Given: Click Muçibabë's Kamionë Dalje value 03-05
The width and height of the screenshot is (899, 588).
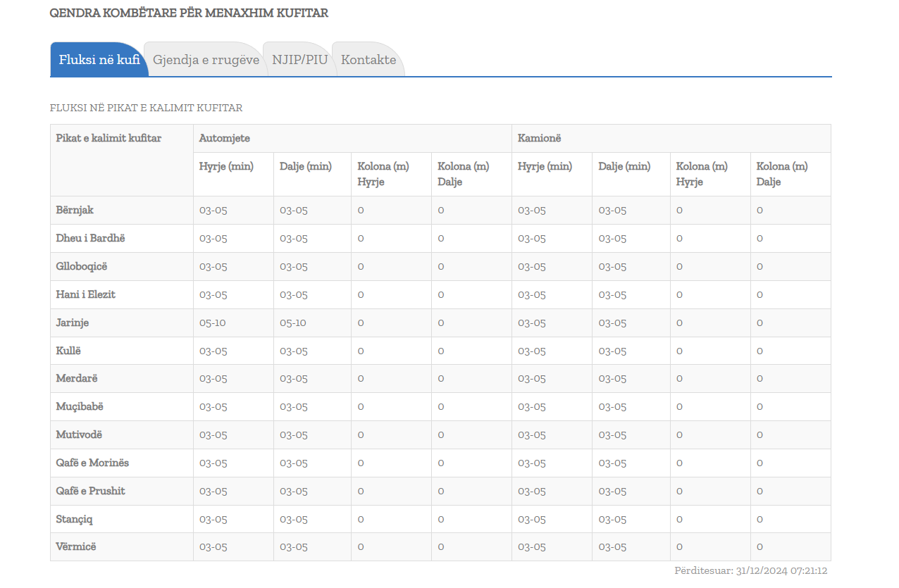Looking at the screenshot, I should tap(613, 406).
